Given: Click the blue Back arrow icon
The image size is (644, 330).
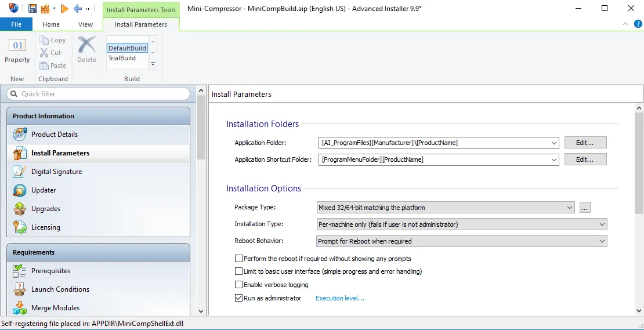Looking at the screenshot, I should point(77,8).
